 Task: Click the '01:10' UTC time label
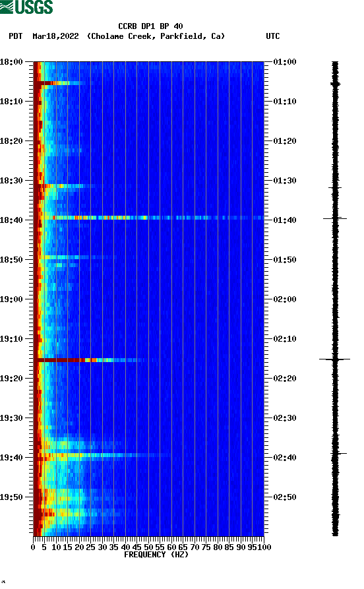coord(285,102)
